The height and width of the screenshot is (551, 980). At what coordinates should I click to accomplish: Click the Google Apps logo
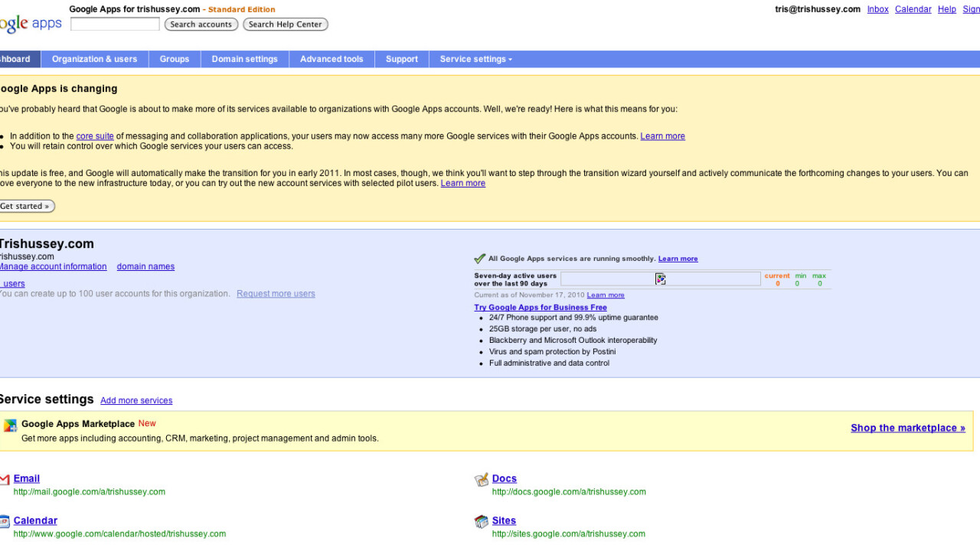click(31, 24)
